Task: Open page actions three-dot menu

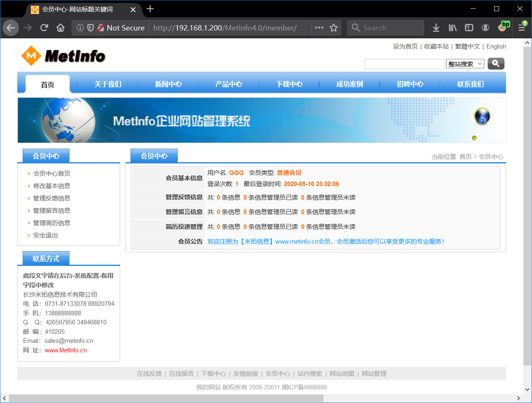Action: (319, 28)
